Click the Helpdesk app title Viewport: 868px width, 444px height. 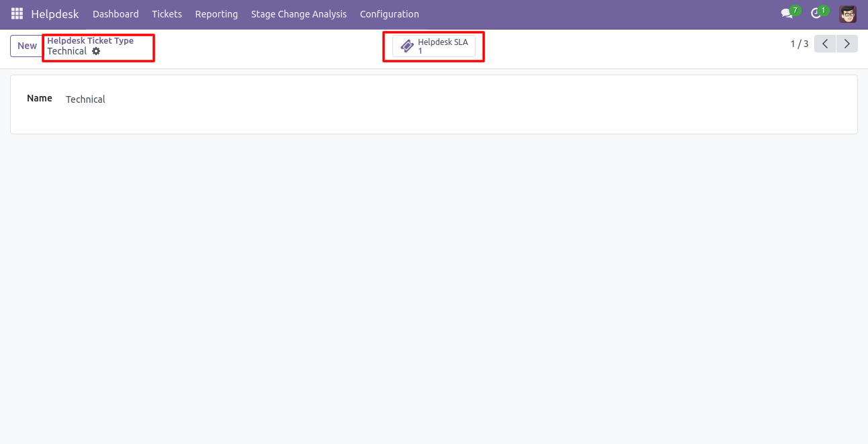coord(54,14)
